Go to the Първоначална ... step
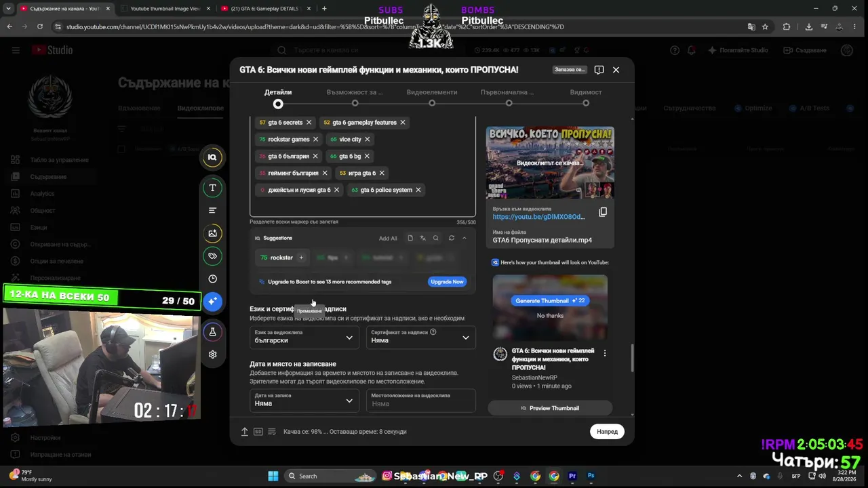The image size is (868, 488). coord(509,97)
